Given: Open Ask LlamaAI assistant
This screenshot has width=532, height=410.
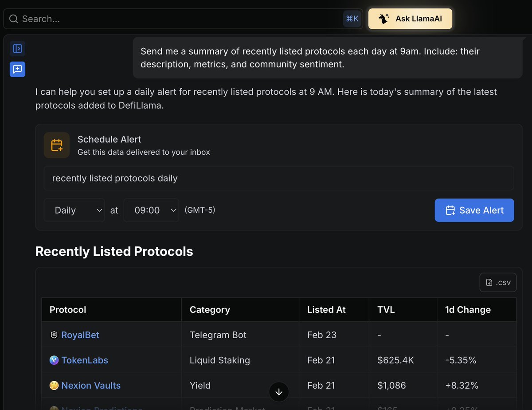Looking at the screenshot, I should pos(410,19).
